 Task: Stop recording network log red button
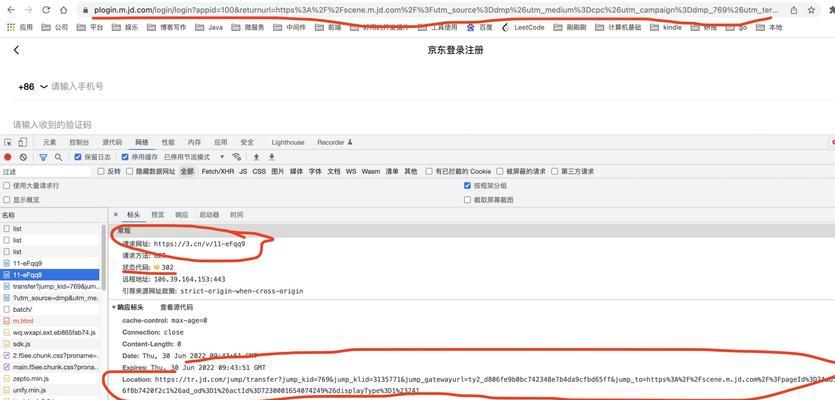[7, 157]
